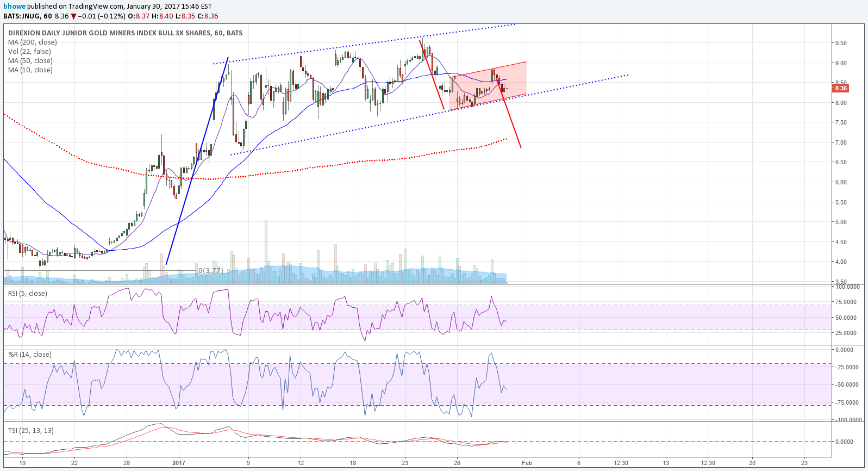Click the RSI (5, close) indicator label
This screenshot has height=471, width=868.
pos(27,294)
